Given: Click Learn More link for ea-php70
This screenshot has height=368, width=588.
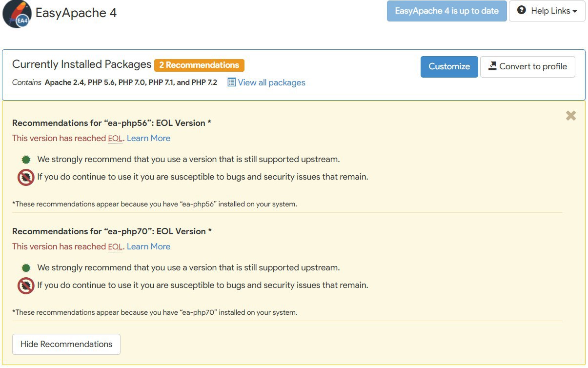Looking at the screenshot, I should click(148, 246).
